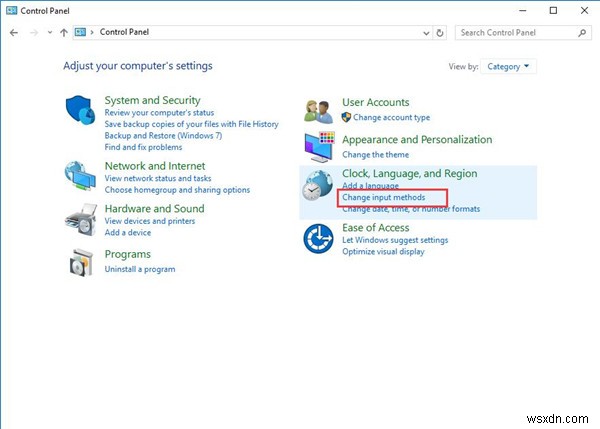The width and height of the screenshot is (600, 429).
Task: Expand the address bar history dropdown
Action: coord(426,33)
